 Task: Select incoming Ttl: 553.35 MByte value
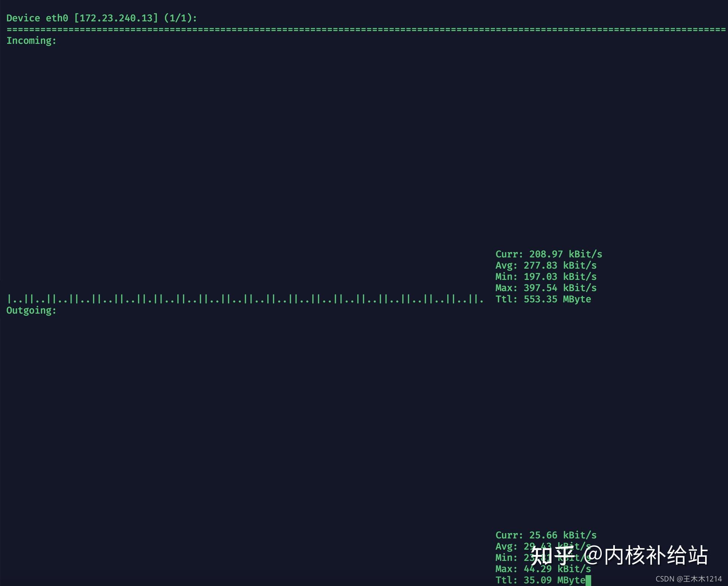[543, 299]
